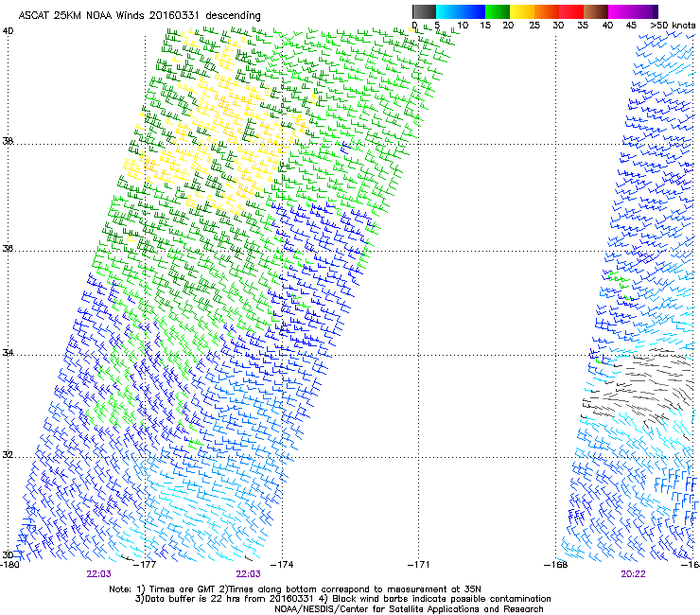Click the '25' legend scale label
The height and width of the screenshot is (615, 700).
coord(534,26)
